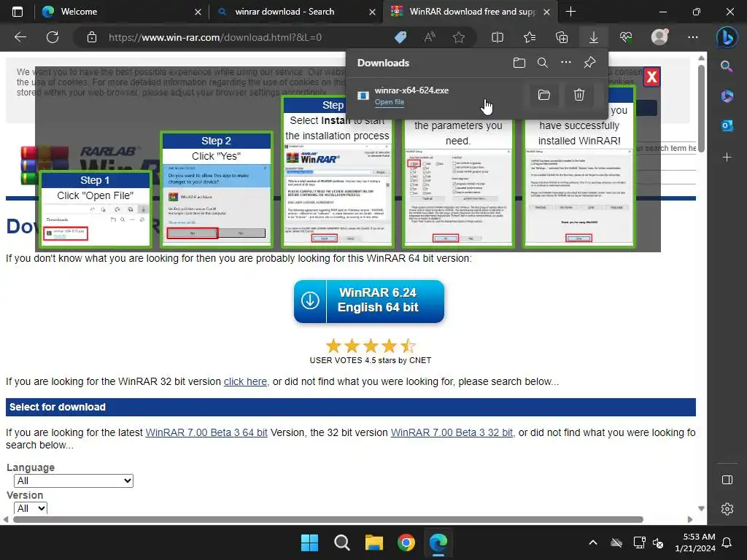Click the Step 2 instruction thumbnail
The width and height of the screenshot is (747, 560).
click(217, 189)
